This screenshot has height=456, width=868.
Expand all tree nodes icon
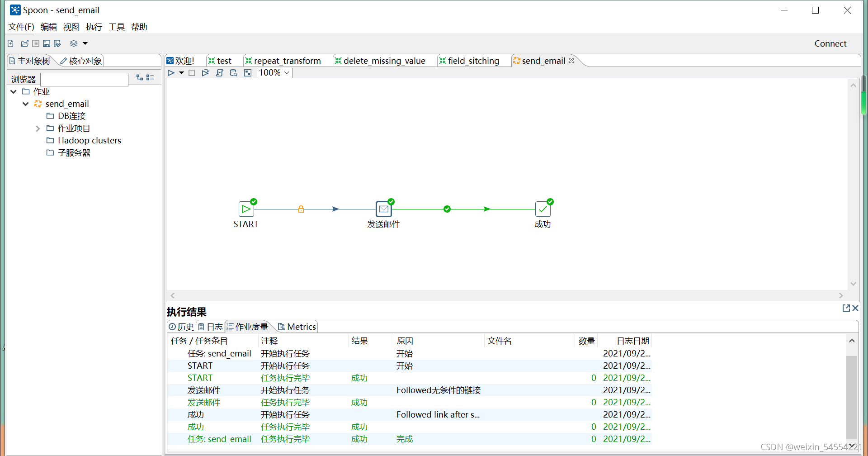tap(140, 78)
